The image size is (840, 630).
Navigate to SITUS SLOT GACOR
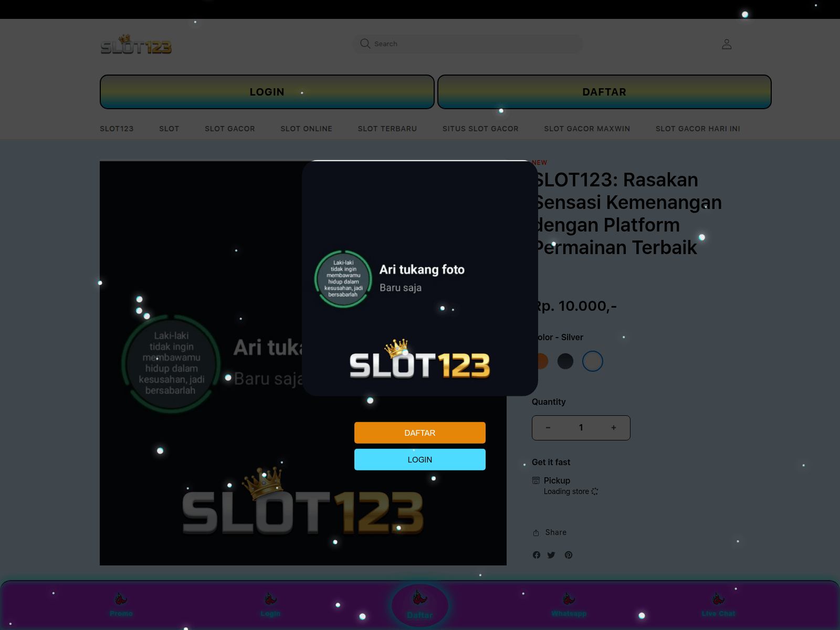coord(480,129)
